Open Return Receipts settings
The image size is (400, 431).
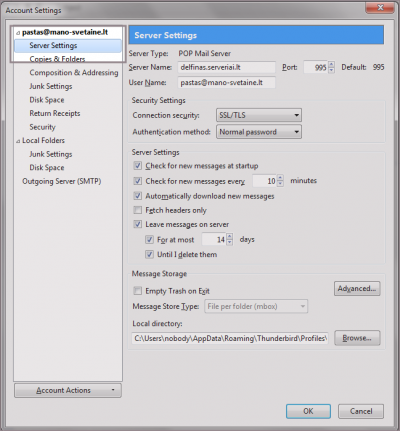(x=55, y=113)
